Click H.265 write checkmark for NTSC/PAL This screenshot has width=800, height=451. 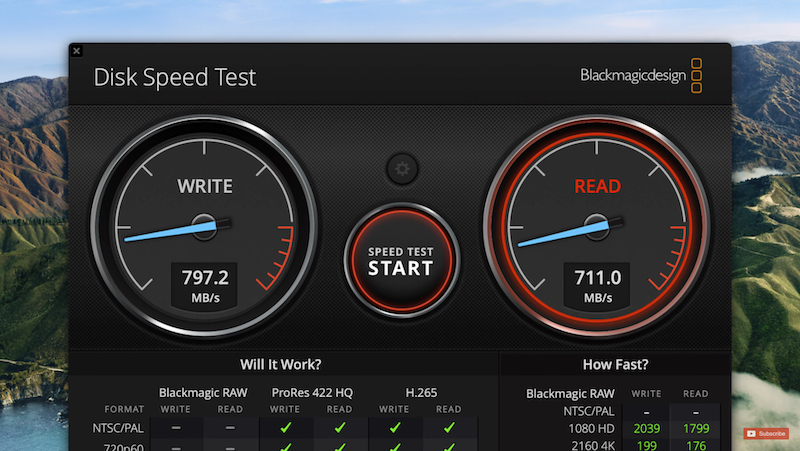click(395, 428)
